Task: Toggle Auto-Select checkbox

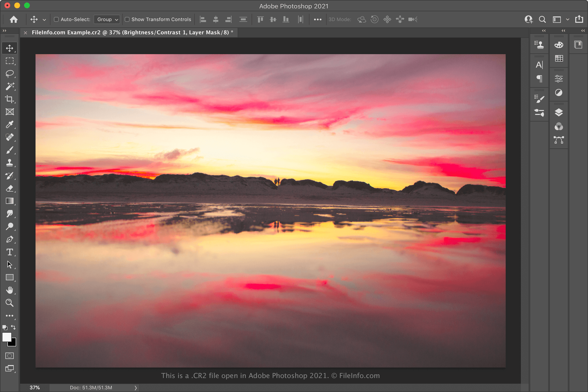Action: (56, 19)
